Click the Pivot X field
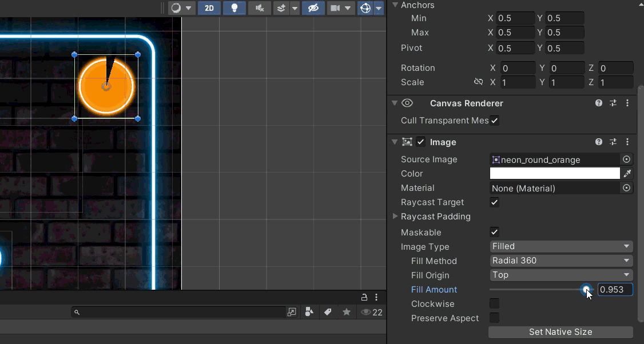 (x=515, y=48)
